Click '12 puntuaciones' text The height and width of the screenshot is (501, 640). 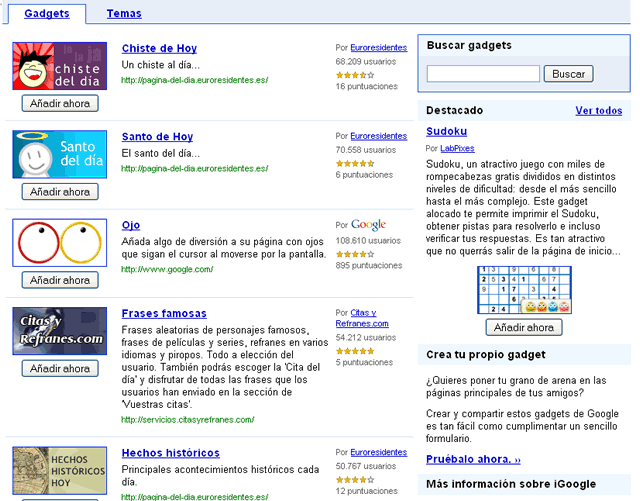point(367,491)
